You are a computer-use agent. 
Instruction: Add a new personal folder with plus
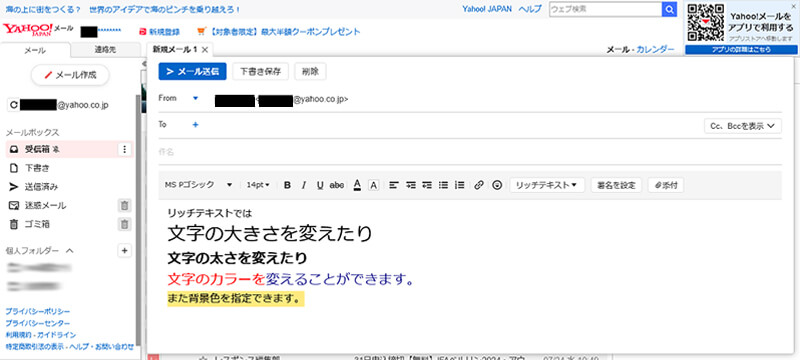click(125, 250)
